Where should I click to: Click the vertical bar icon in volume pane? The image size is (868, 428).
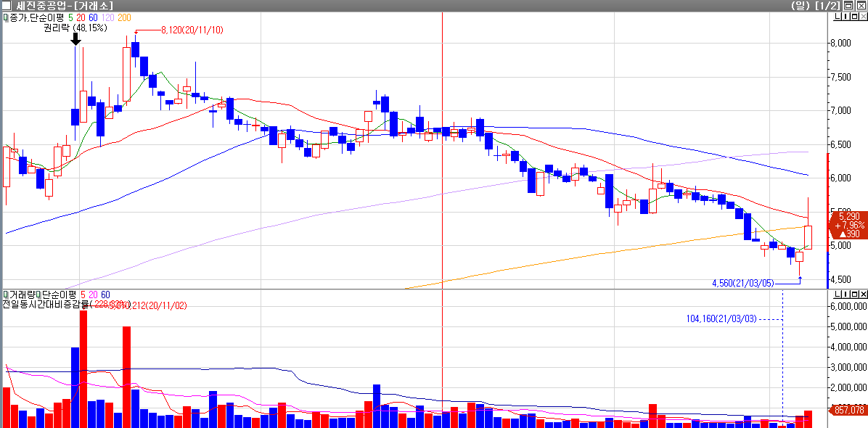(845, 294)
